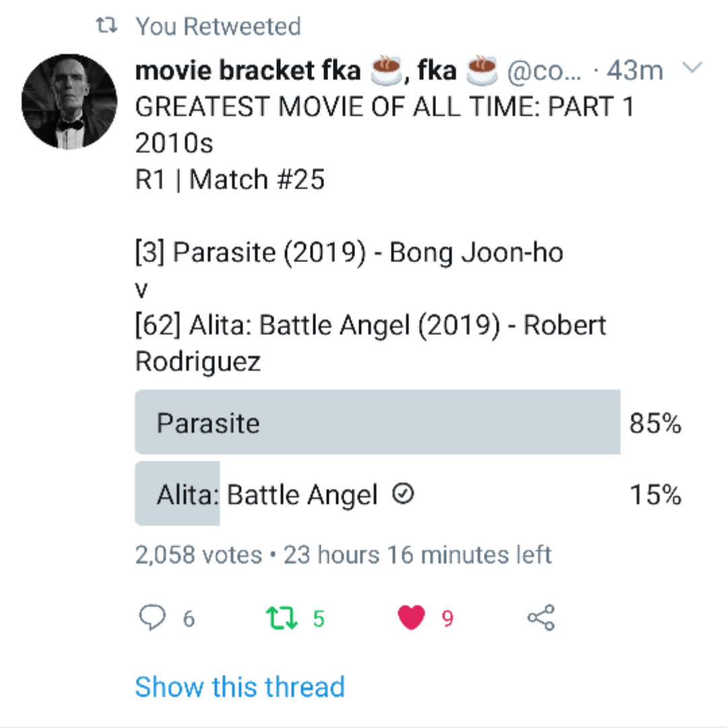This screenshot has width=727, height=728.
Task: Click the 85% poll result percentage
Action: point(656,423)
